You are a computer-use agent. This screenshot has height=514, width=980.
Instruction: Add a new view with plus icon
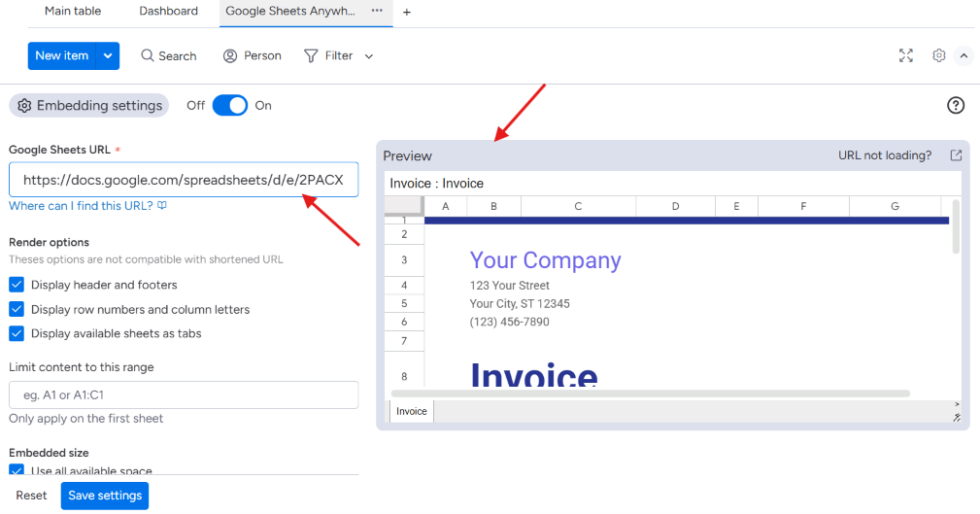click(x=407, y=12)
